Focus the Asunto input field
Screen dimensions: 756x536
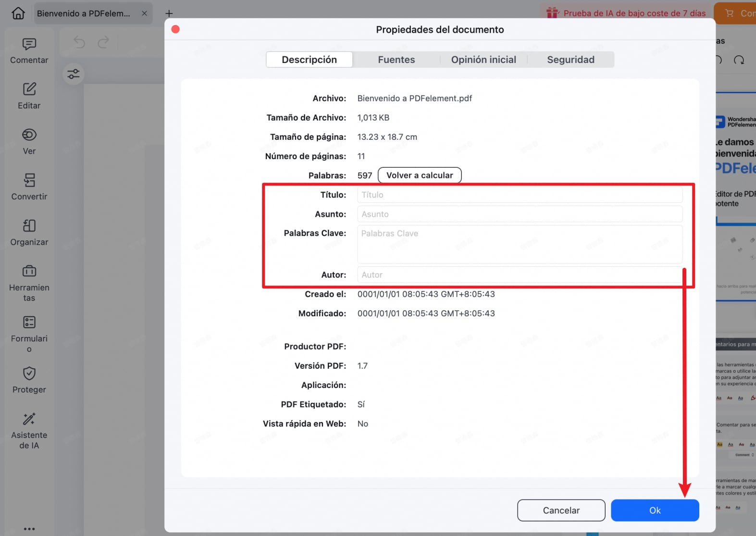520,214
